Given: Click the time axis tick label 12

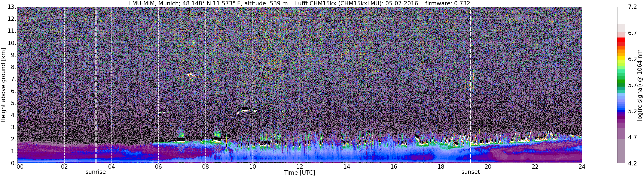Looking at the screenshot, I should pos(299,167).
